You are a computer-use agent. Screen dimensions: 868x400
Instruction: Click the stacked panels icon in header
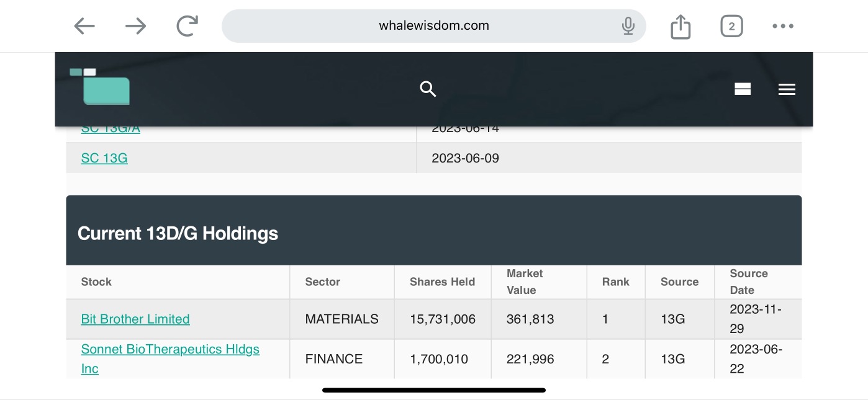coord(743,89)
